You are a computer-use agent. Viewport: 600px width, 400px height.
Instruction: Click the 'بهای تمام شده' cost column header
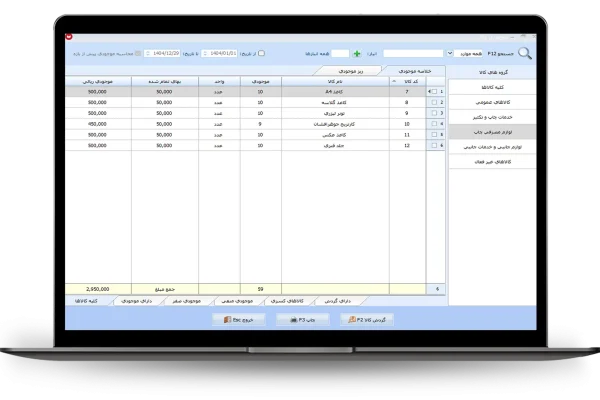(165, 82)
